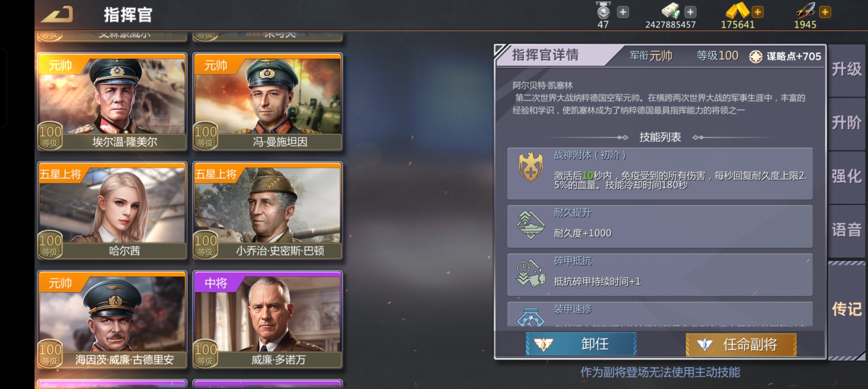This screenshot has height=389, width=868.
Task: Switch to the 语音 tab
Action: [846, 231]
